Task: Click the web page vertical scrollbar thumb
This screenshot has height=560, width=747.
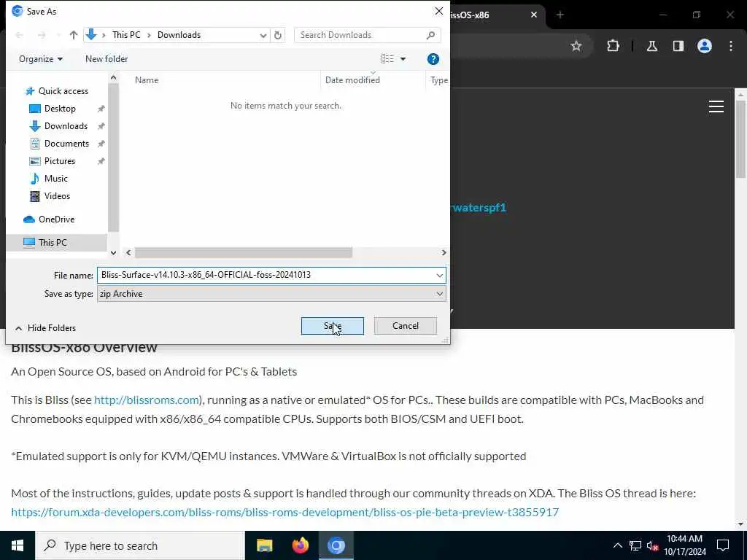Action: 741,138
